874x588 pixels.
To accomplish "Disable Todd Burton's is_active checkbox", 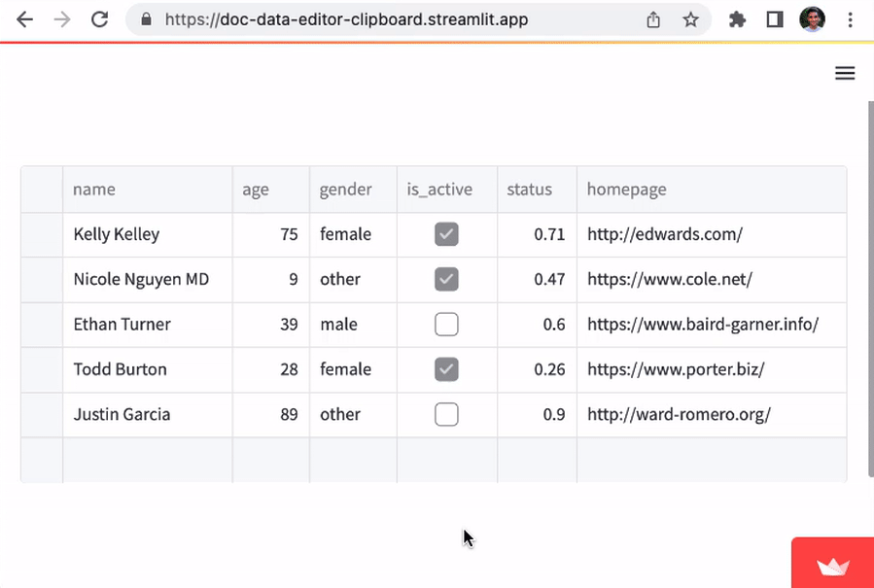I will (x=445, y=368).
